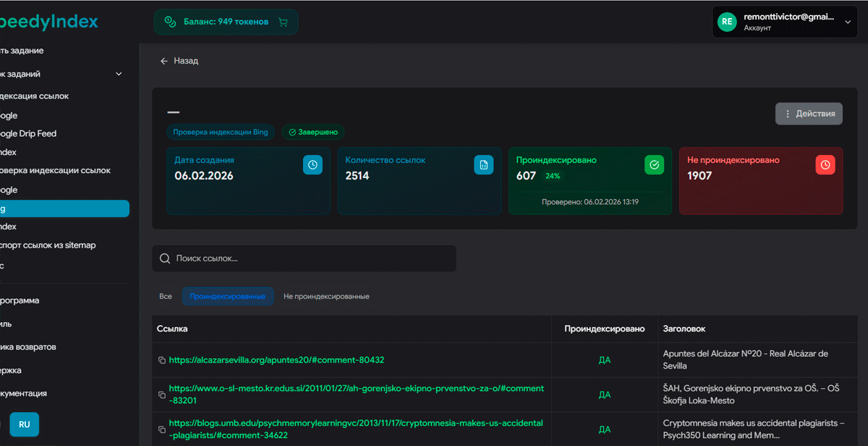Open Google Drip Feed in sidebar

pyautogui.click(x=29, y=134)
